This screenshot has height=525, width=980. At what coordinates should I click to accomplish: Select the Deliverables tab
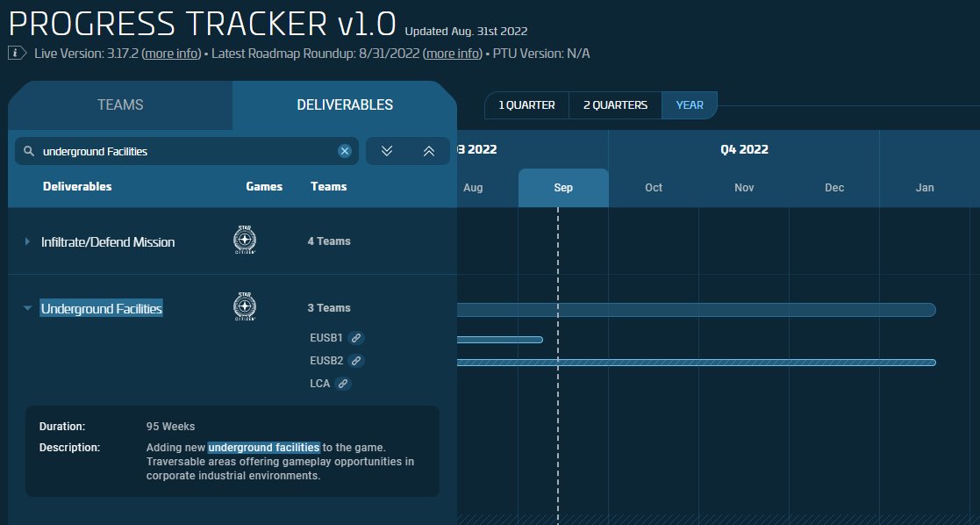click(345, 104)
